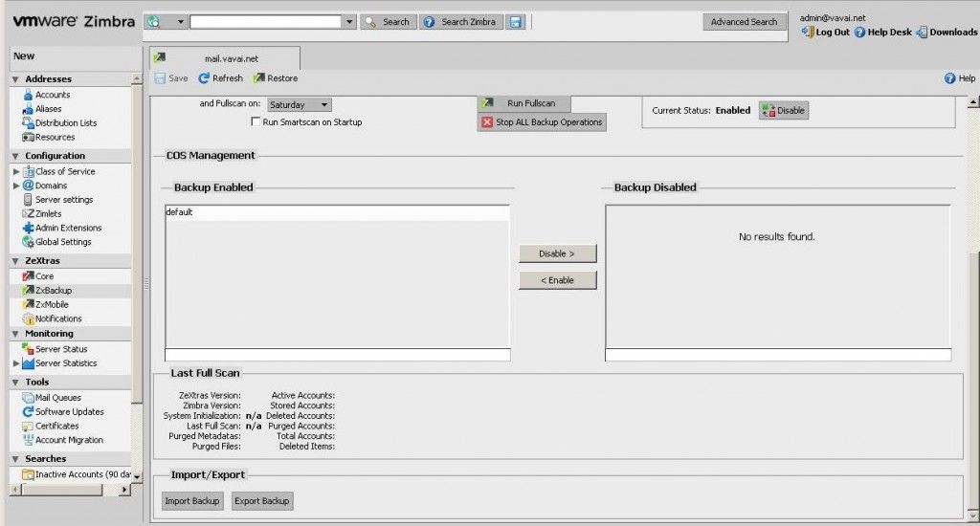Click the Disable > COS button
The width and height of the screenshot is (980, 526).
558,253
